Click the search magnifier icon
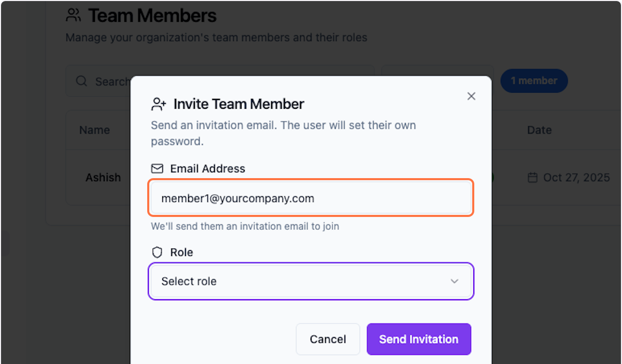 pyautogui.click(x=81, y=81)
